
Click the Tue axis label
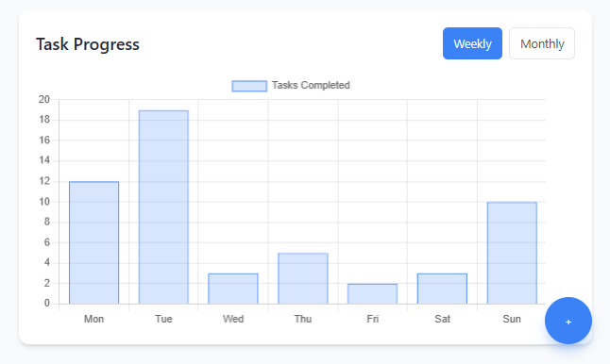pos(163,319)
